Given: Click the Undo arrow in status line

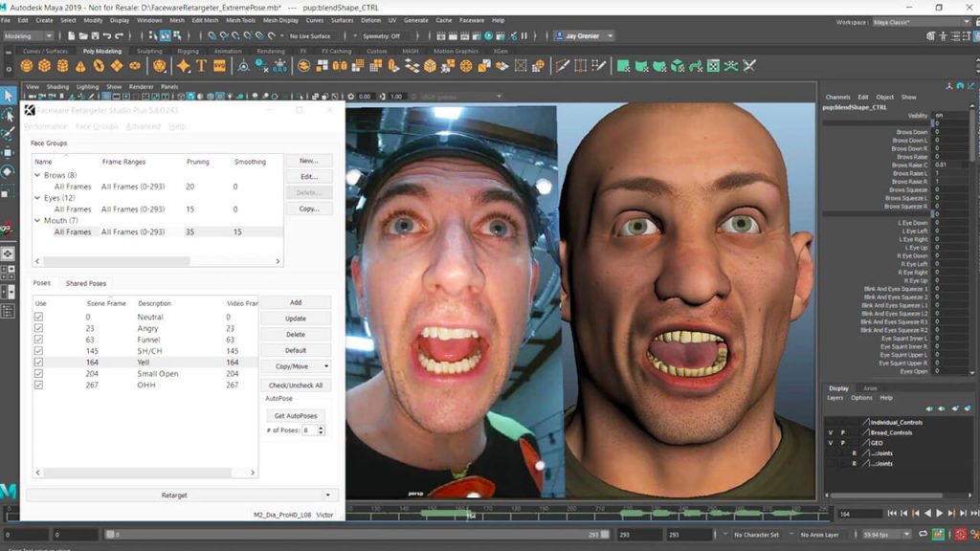Looking at the screenshot, I should point(107,36).
